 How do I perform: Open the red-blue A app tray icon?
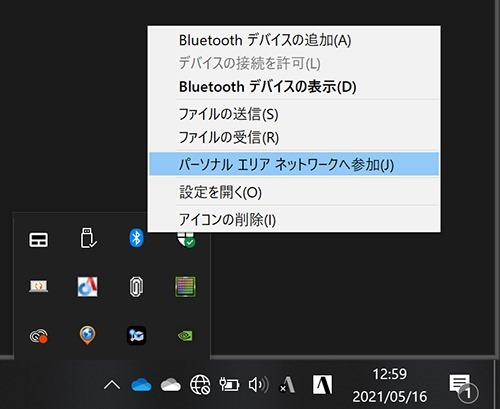88,287
